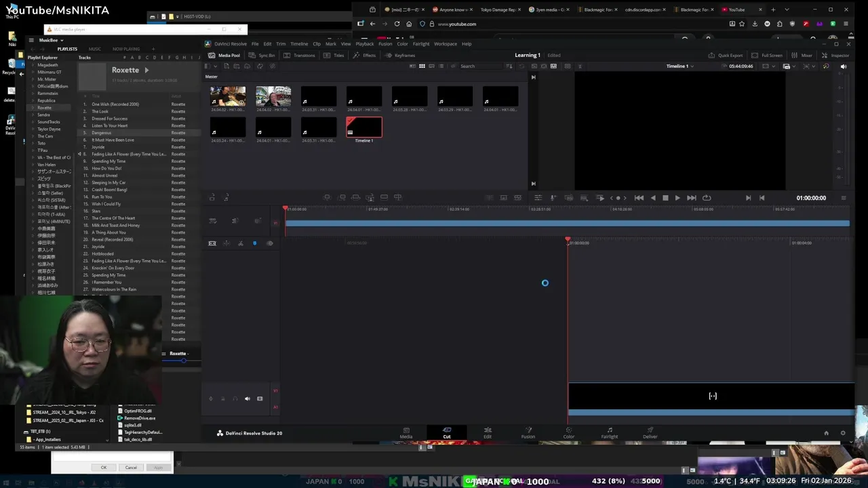Show the Transitions panel
The width and height of the screenshot is (868, 488).
tap(299, 56)
